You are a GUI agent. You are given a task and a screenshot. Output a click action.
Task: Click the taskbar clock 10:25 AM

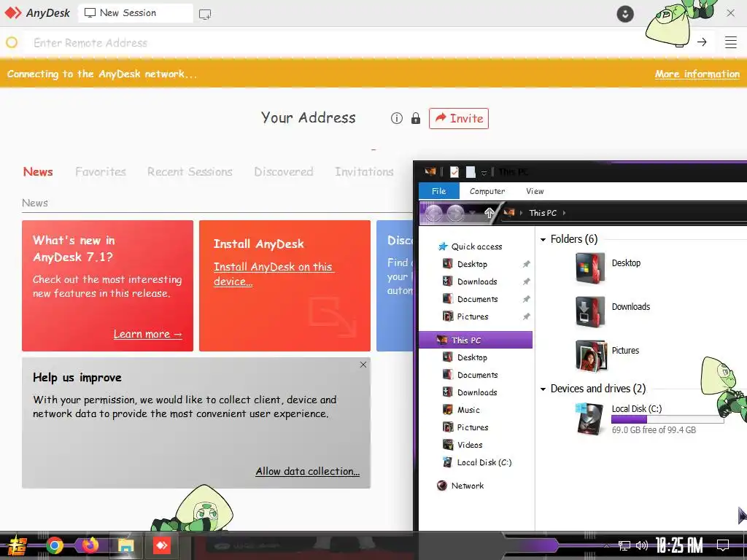tap(679, 545)
